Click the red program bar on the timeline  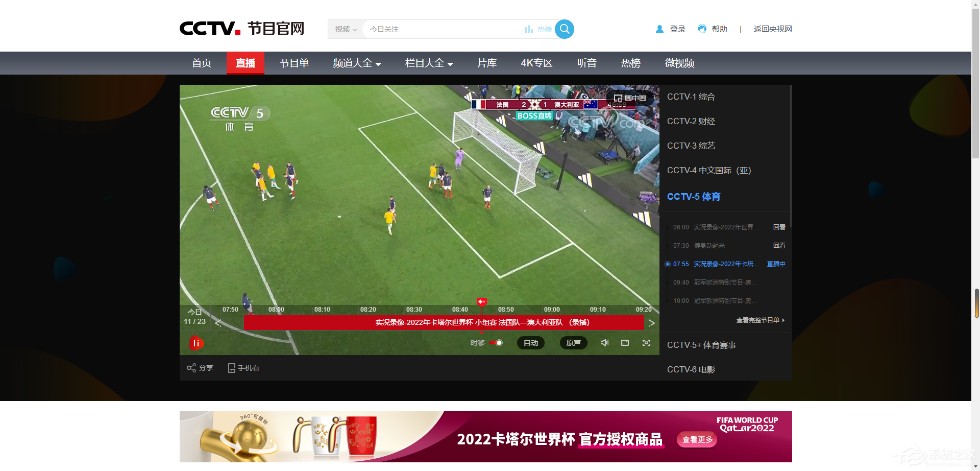click(x=444, y=322)
